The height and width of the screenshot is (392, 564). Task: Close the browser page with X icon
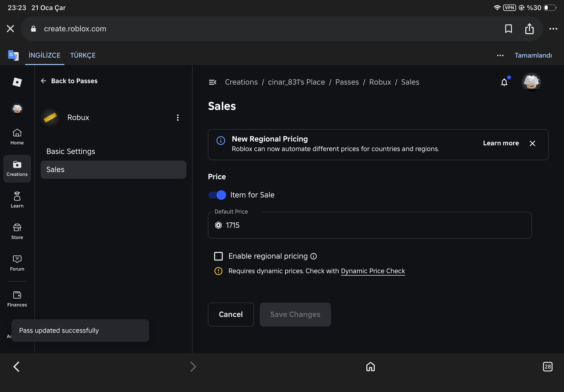tap(10, 29)
